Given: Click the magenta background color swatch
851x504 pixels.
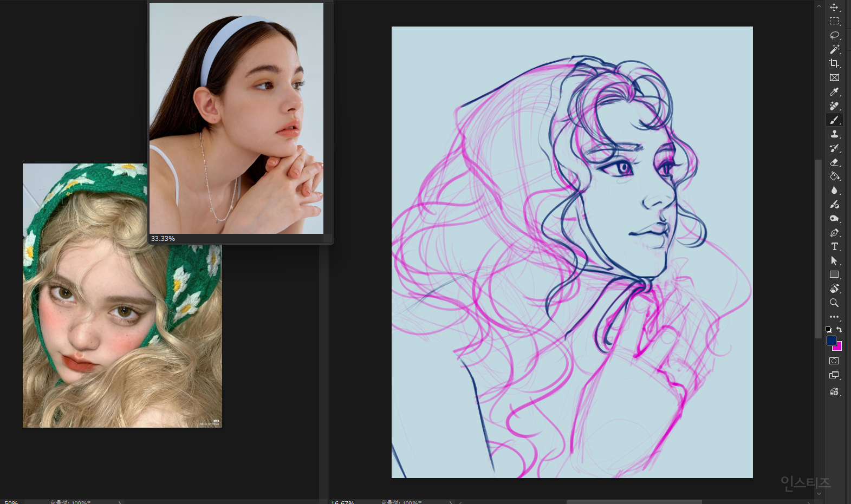Looking at the screenshot, I should 839,348.
